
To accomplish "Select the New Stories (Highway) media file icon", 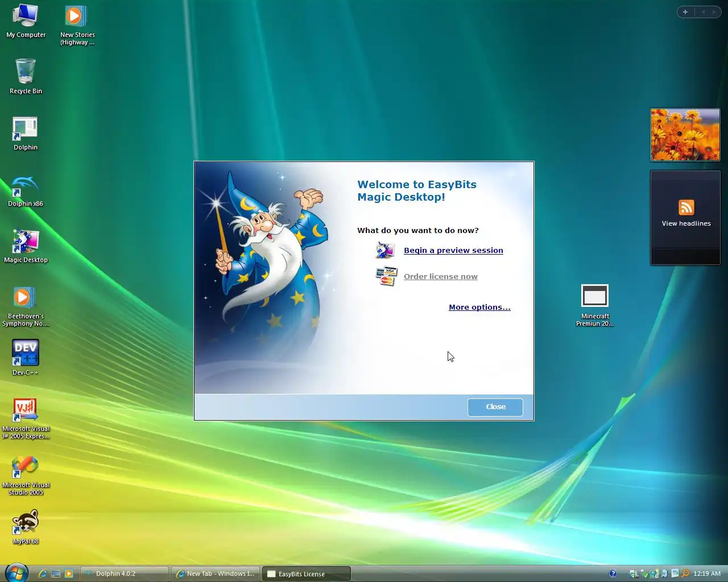I will click(x=77, y=24).
